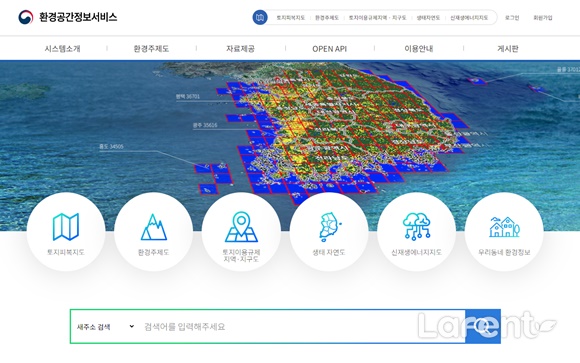This screenshot has width=580, height=363.
Task: Open the 자료제공 menu
Action: coord(240,48)
